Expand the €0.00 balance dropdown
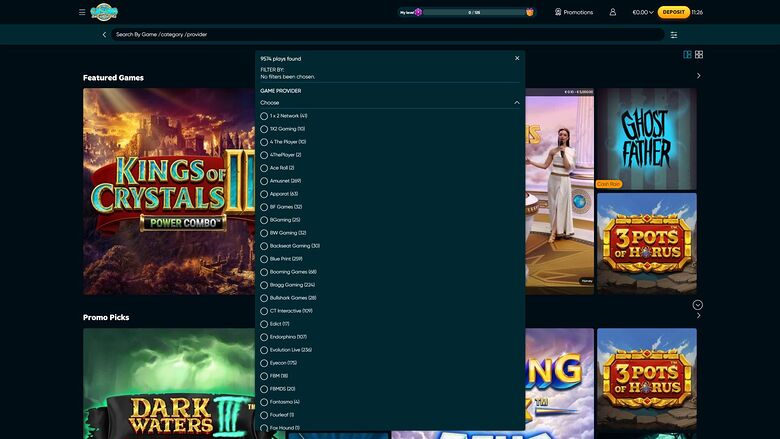This screenshot has height=439, width=780. tap(643, 12)
